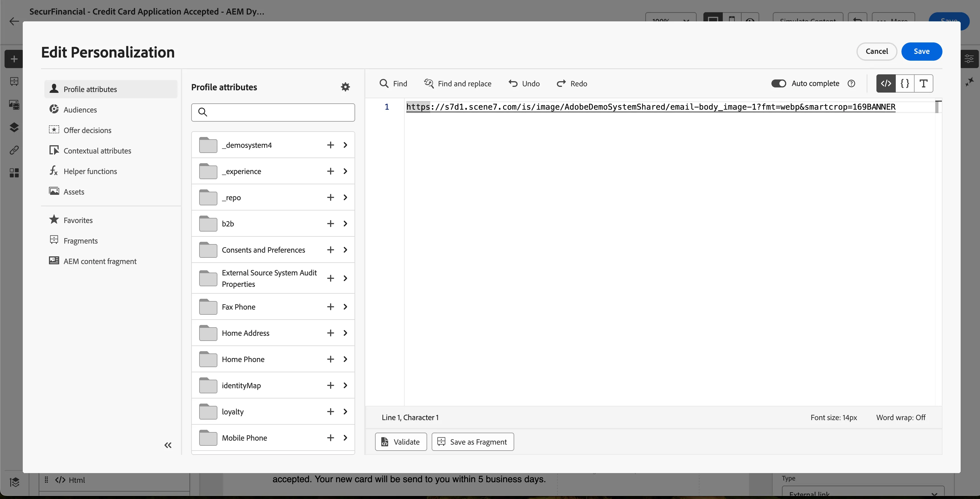This screenshot has height=499, width=980.
Task: Undo the last edit
Action: (x=524, y=83)
